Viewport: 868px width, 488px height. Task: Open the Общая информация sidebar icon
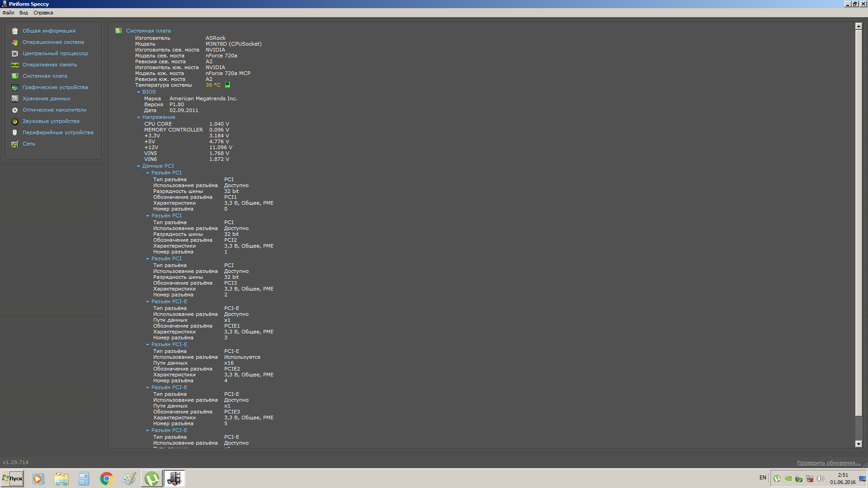click(15, 31)
